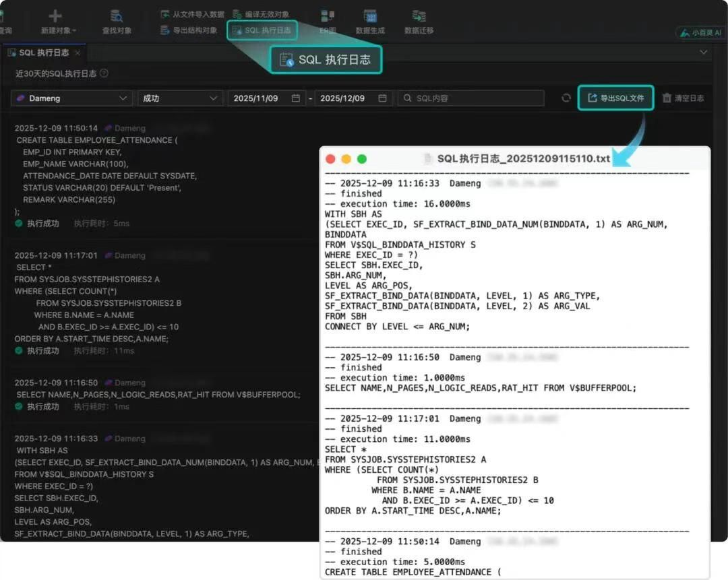Select the 执行耗时: 5ms duration text
Screen dimensions: 728x580
tap(102, 224)
